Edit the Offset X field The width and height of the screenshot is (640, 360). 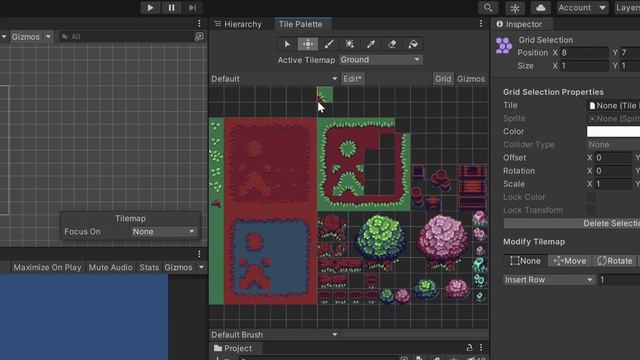point(613,158)
